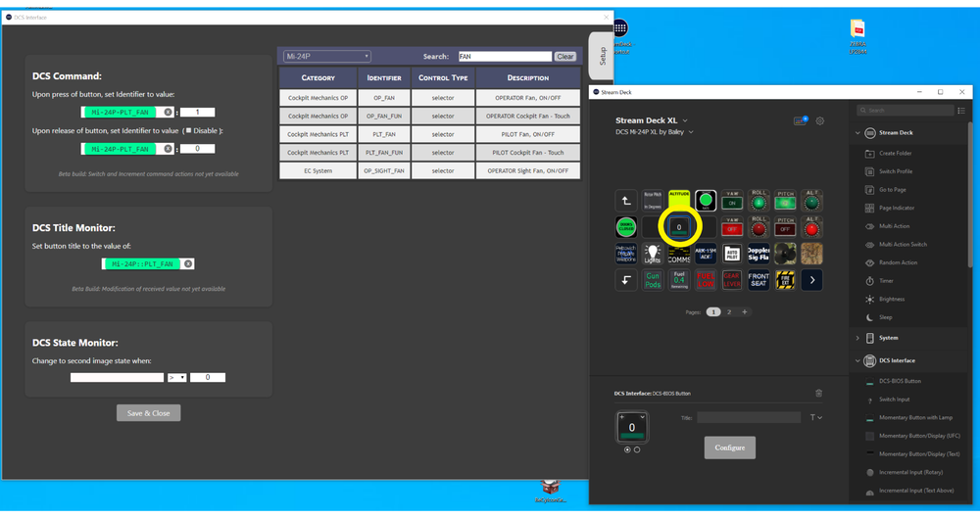Image resolution: width=980 pixels, height=518 pixels.
Task: Choose the Random Action item
Action: 898,262
